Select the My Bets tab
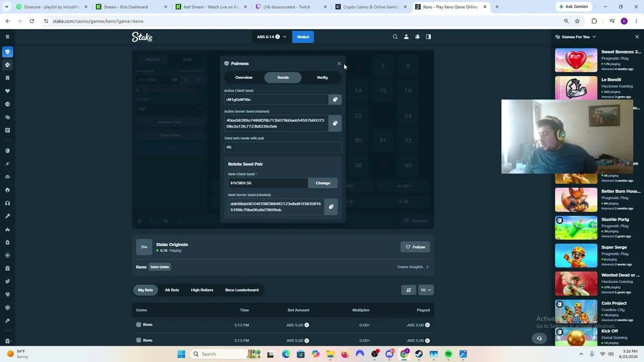Image resolution: width=644 pixels, height=362 pixels. [x=145, y=290]
